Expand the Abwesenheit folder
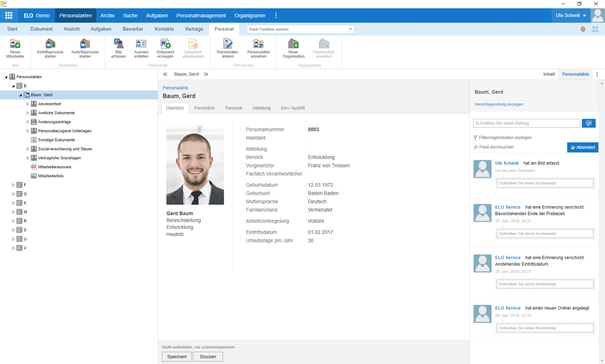 (27, 104)
